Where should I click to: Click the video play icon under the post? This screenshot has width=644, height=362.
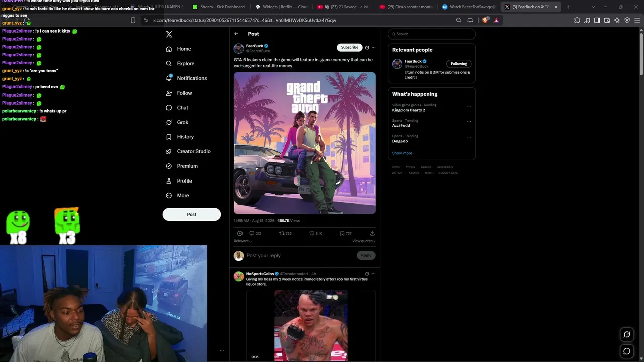[240, 233]
